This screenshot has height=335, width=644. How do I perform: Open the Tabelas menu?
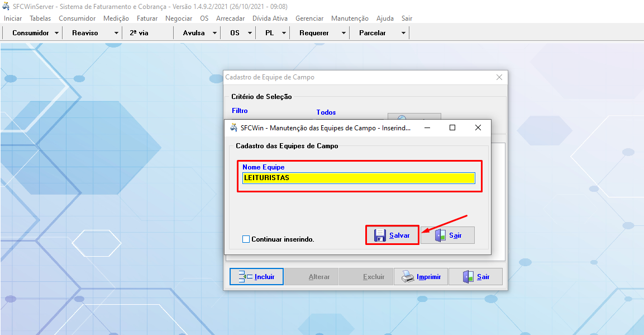pos(40,18)
